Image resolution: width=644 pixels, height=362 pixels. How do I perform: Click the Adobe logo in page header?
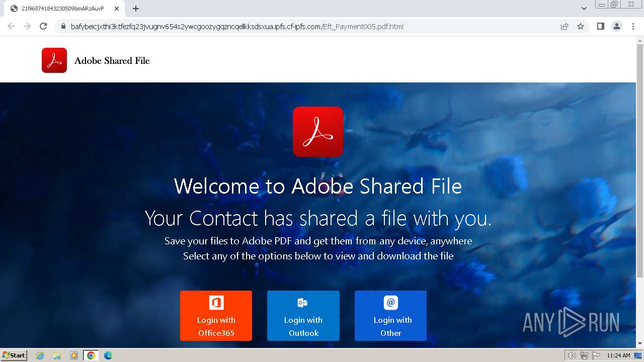[x=54, y=60]
